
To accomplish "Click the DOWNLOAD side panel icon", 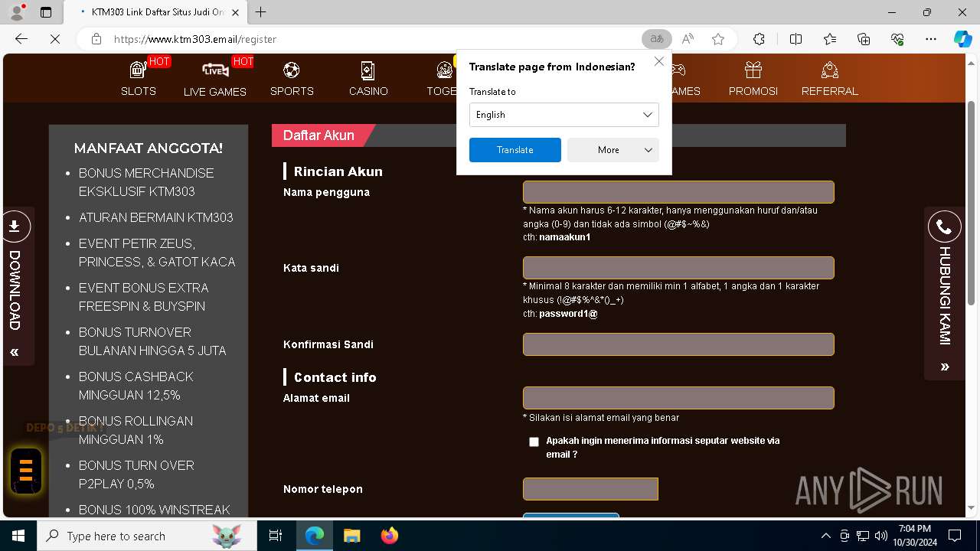I will coord(15,226).
